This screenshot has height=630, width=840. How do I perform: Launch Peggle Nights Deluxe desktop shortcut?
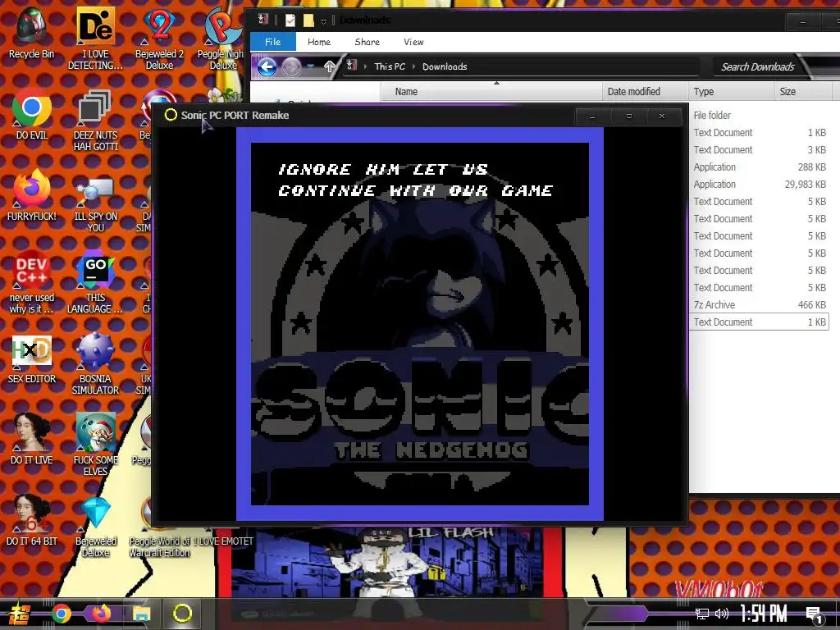[x=221, y=38]
